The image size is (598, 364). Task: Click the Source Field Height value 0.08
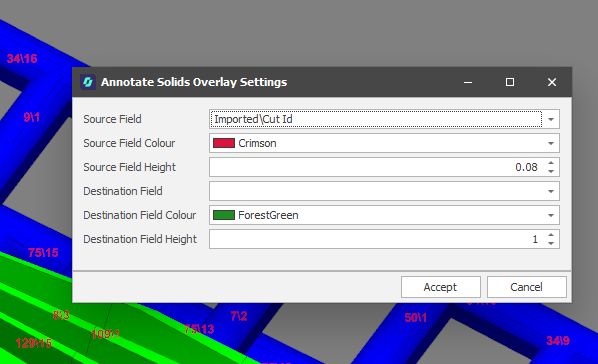tap(526, 167)
